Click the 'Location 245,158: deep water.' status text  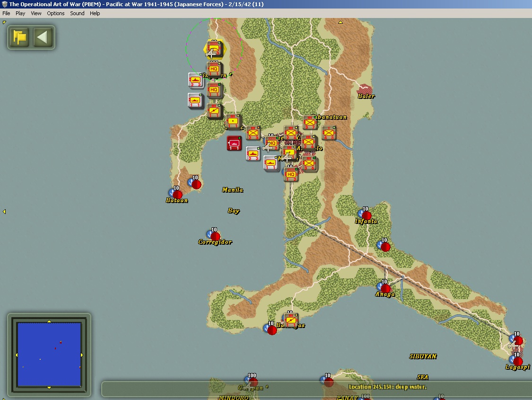(387, 387)
